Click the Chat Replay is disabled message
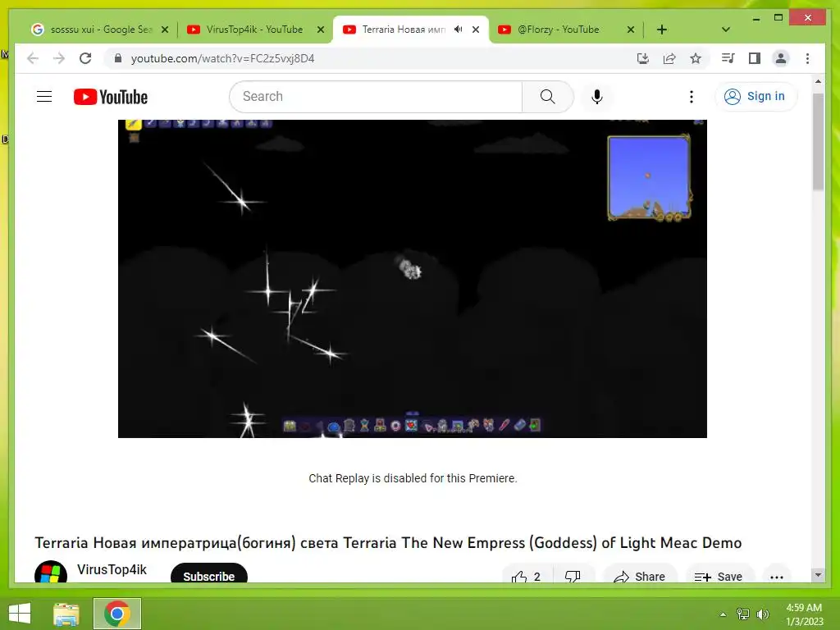Screen dimensions: 840x630 click(413, 478)
